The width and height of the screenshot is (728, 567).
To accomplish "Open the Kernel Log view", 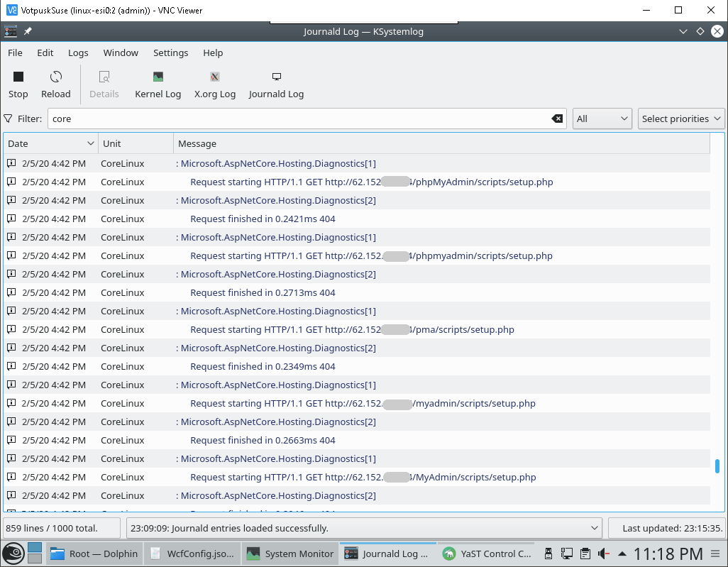I will pos(158,84).
